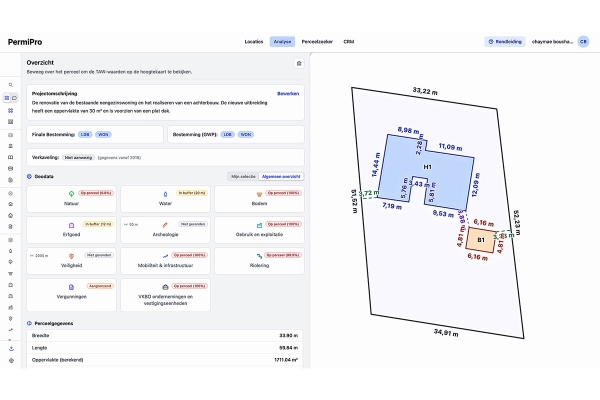The height and width of the screenshot is (400, 600).
Task: Click the Bewerken link
Action: [288, 94]
